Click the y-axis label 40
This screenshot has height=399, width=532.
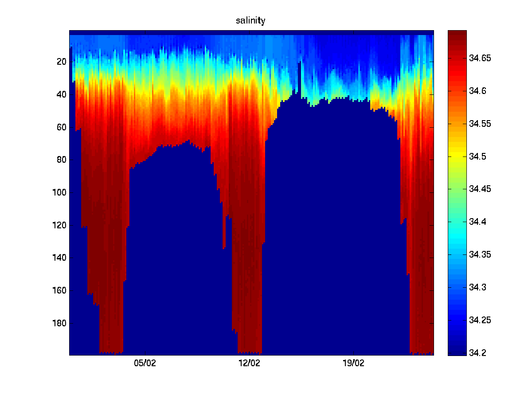click(x=61, y=94)
